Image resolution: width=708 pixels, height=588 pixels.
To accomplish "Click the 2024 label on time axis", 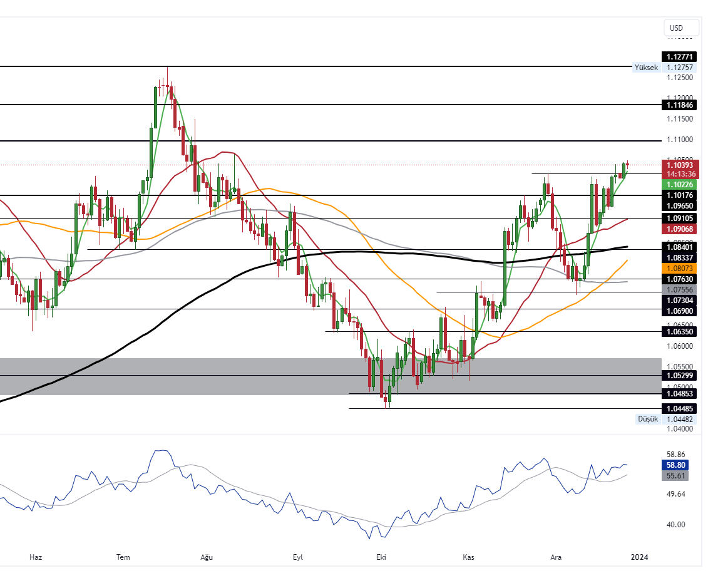I will [x=640, y=557].
